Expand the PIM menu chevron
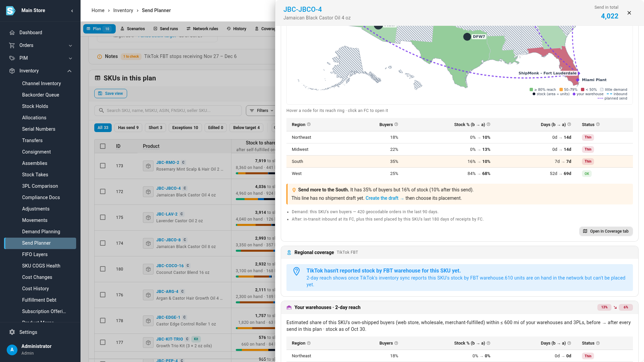 [70, 58]
